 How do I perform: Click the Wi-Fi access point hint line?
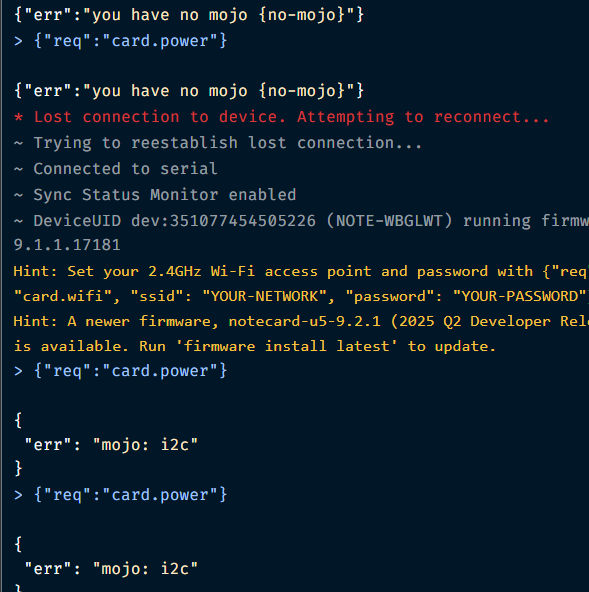coord(301,271)
